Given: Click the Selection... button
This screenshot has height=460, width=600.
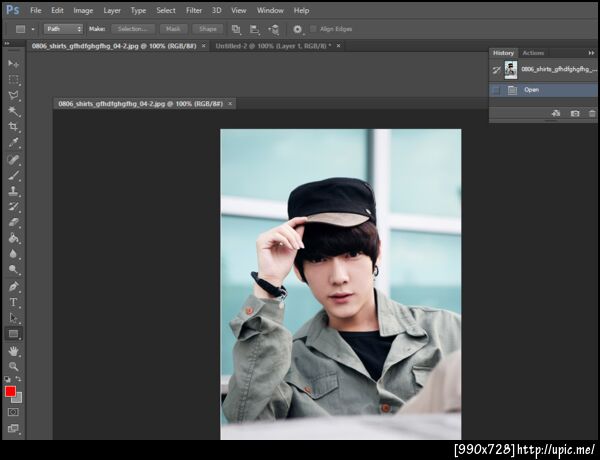Looking at the screenshot, I should pos(133,29).
